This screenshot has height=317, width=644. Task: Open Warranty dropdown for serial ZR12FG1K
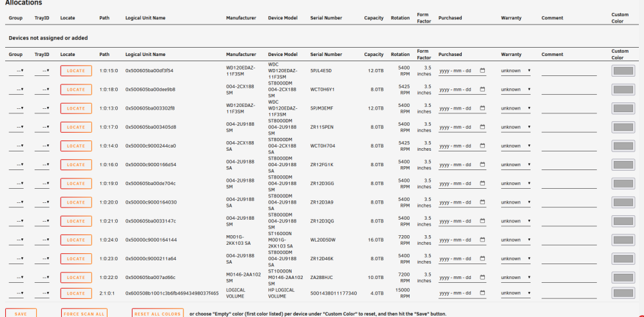point(515,165)
